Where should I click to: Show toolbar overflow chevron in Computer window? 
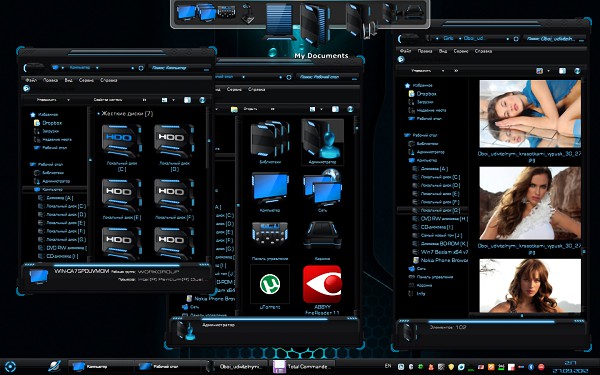tap(144, 100)
